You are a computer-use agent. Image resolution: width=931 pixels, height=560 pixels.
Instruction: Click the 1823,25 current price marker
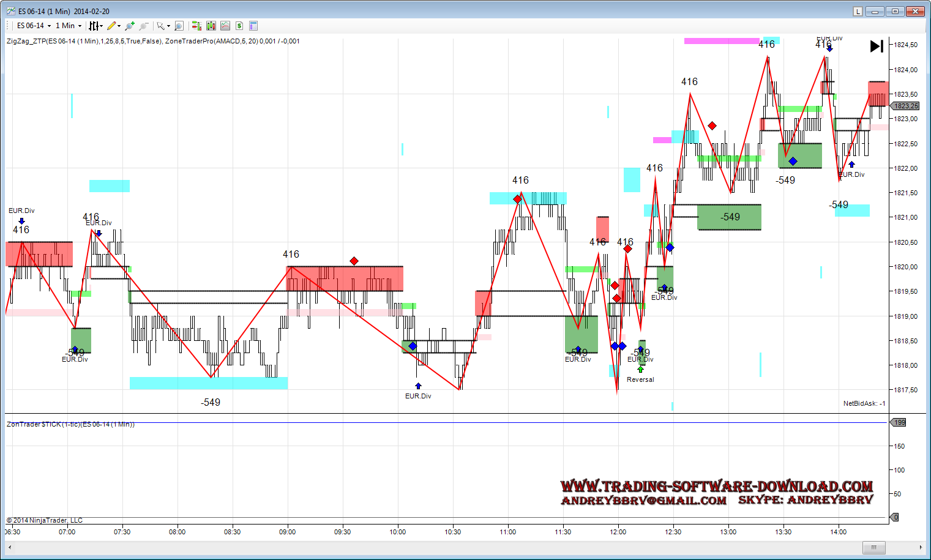(905, 106)
